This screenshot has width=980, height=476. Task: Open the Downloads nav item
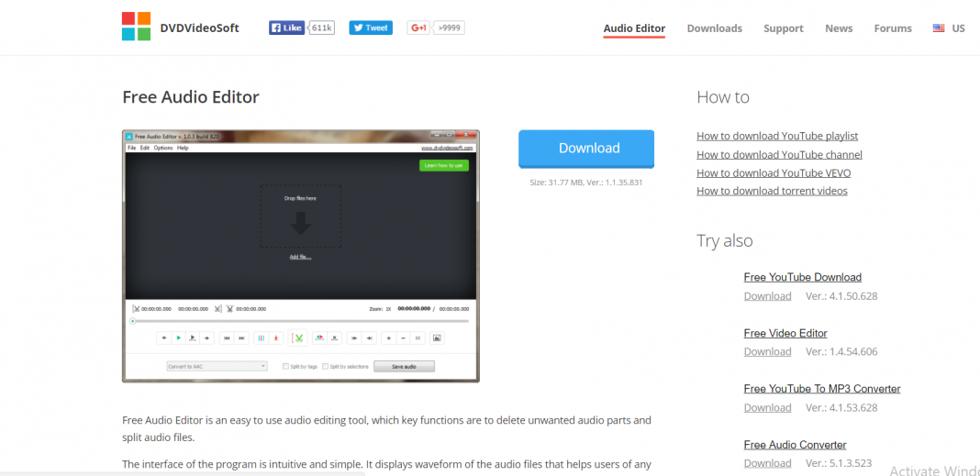[x=715, y=28]
